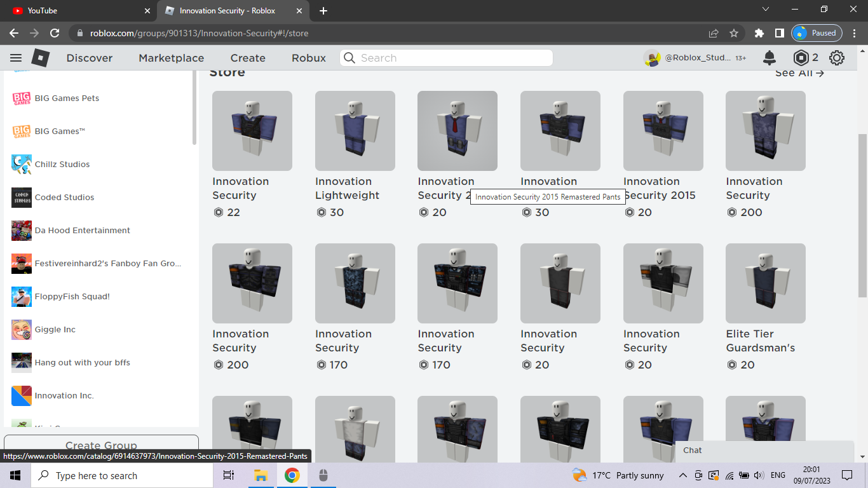Show hidden system tray icons

click(x=683, y=475)
